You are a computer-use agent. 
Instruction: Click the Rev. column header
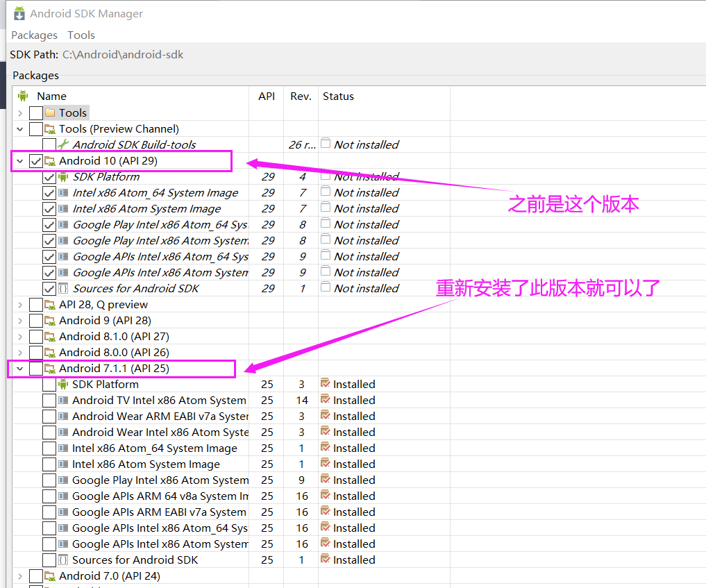pyautogui.click(x=301, y=96)
